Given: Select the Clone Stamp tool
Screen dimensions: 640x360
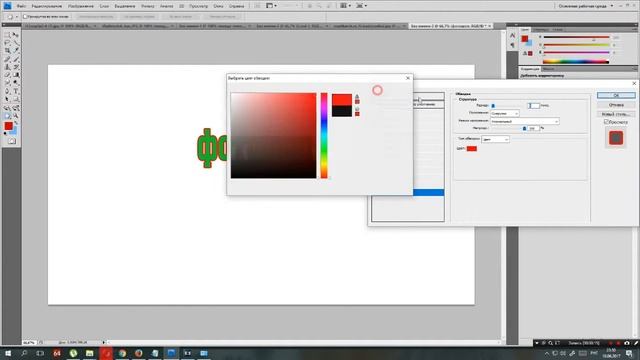Looking at the screenshot, I should [x=7, y=67].
